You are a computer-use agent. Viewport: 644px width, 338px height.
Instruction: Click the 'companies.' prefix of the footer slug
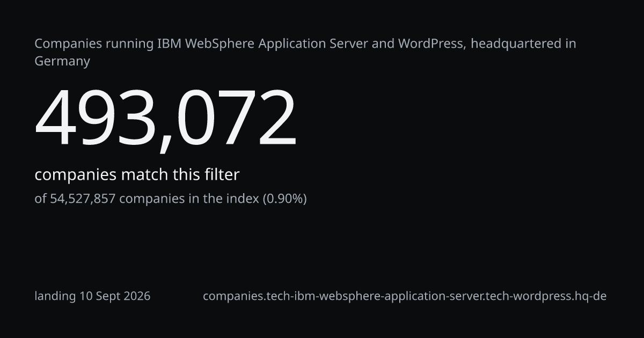[235, 296]
